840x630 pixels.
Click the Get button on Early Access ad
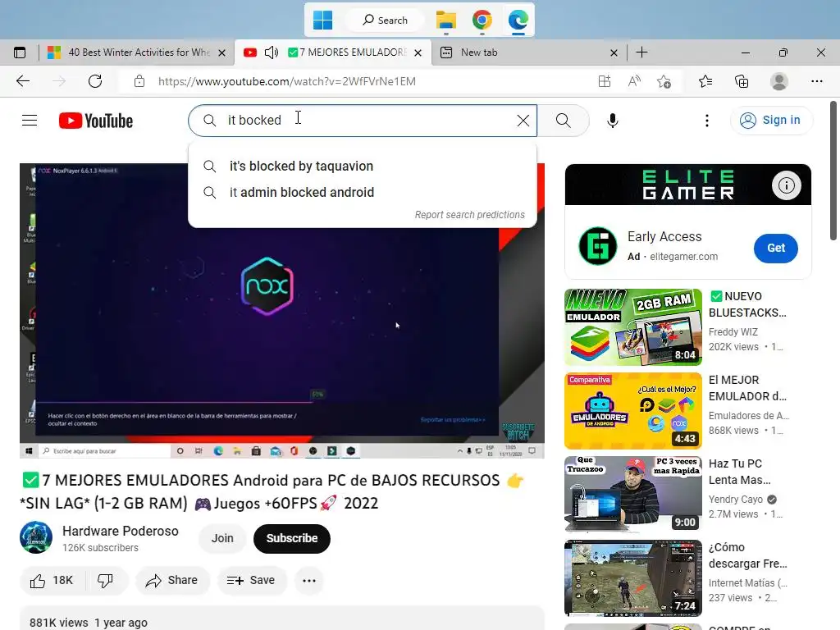(x=776, y=248)
